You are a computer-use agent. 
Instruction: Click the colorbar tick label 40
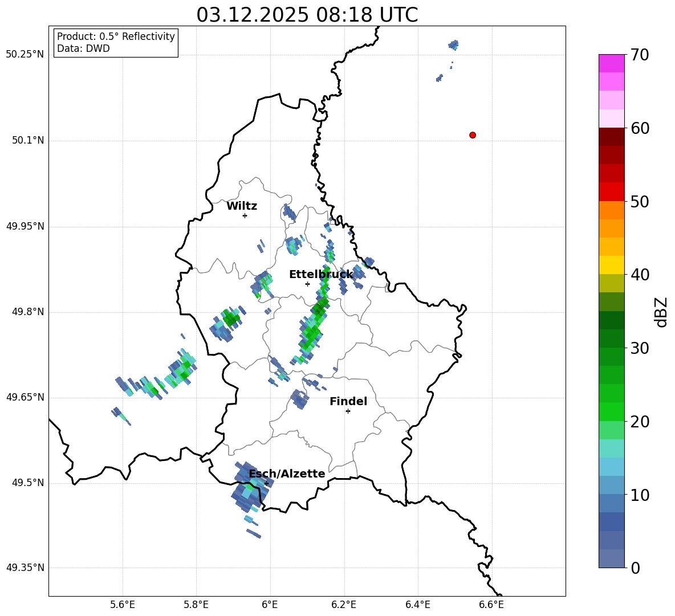tap(640, 275)
